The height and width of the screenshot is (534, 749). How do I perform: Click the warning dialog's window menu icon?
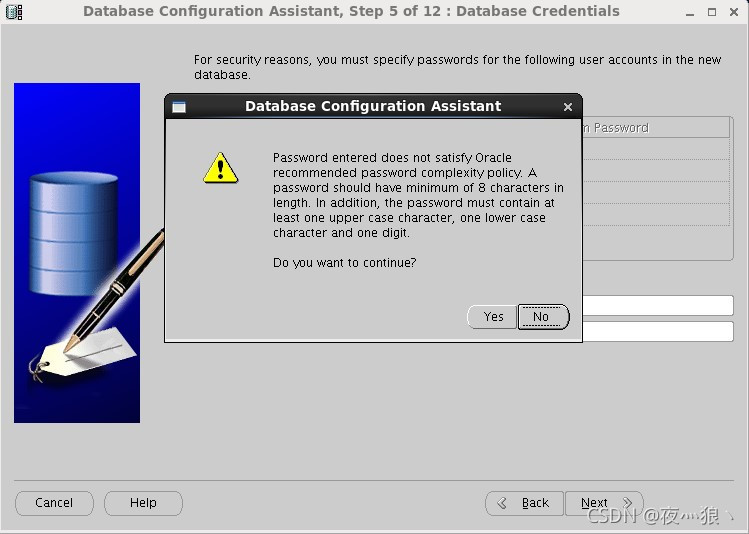point(179,107)
